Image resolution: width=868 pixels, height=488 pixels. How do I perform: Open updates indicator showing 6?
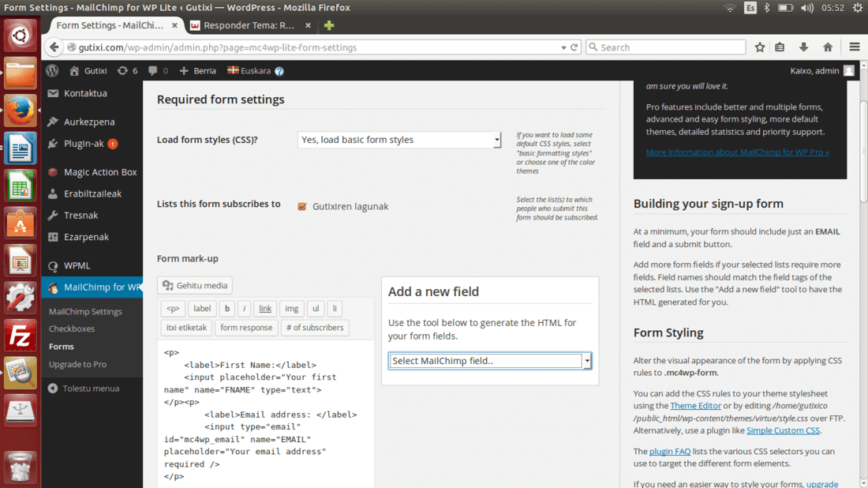pos(127,70)
